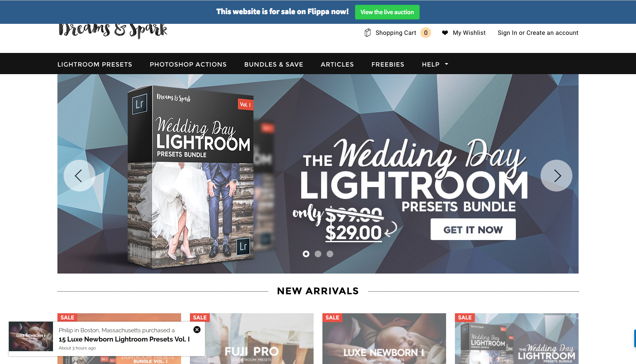Open the My Wishlist link
This screenshot has height=364, width=636.
click(469, 33)
